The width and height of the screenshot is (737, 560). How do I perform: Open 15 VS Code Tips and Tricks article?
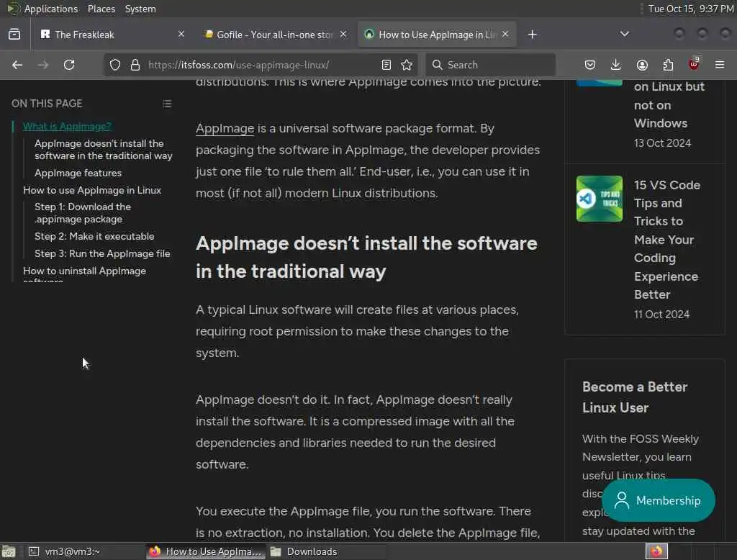tap(667, 240)
